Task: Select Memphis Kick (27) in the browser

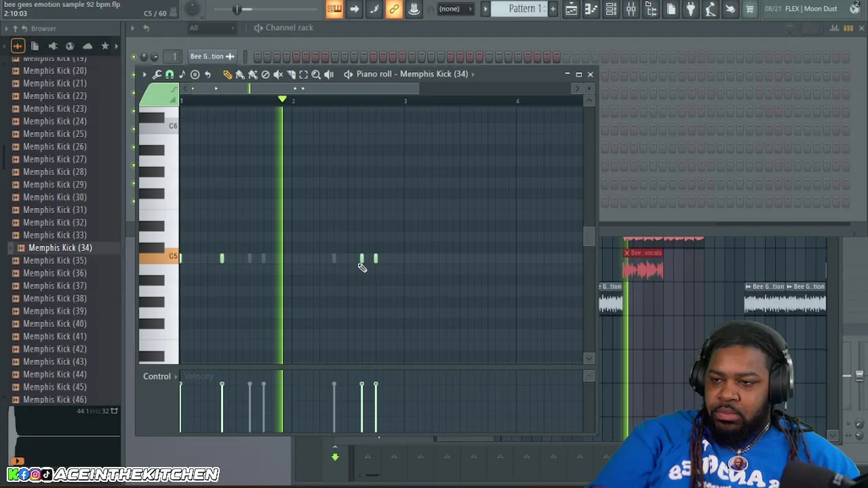Action: 54,159
